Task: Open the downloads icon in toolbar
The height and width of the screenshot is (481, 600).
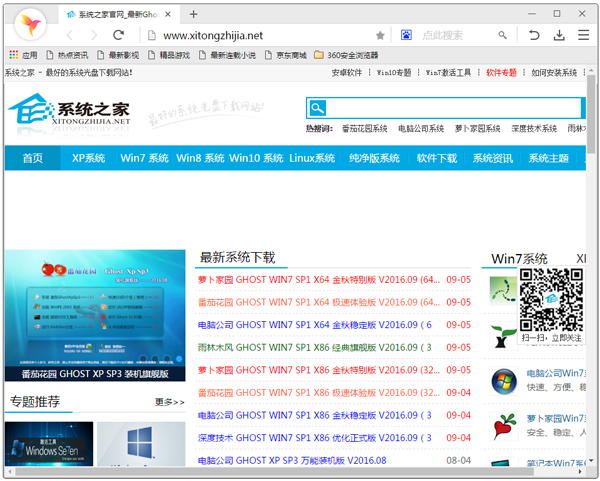Action: (559, 35)
